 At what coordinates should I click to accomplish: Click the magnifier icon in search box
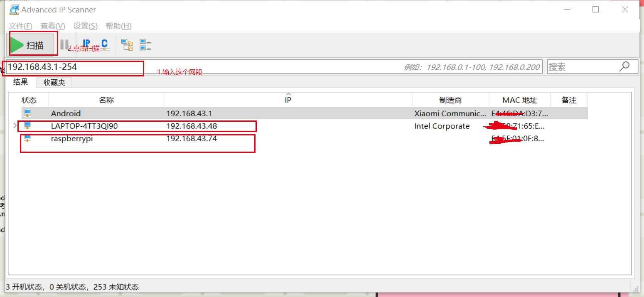pyautogui.click(x=624, y=66)
